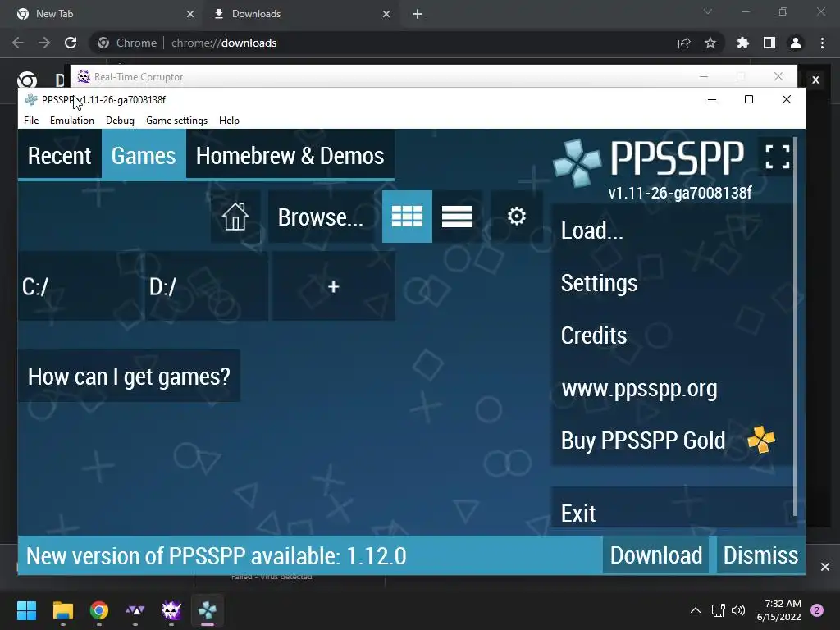Visit www.ppsspp.org link
This screenshot has height=630, width=840.
673,388
